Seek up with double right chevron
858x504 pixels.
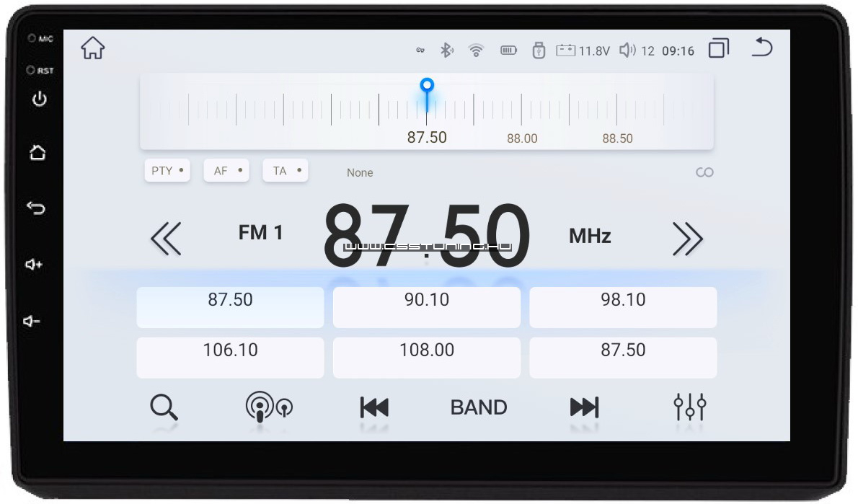point(687,239)
